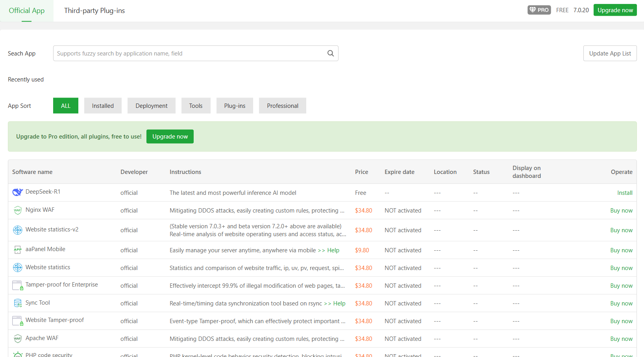
Task: Open the Official App tab
Action: (27, 11)
